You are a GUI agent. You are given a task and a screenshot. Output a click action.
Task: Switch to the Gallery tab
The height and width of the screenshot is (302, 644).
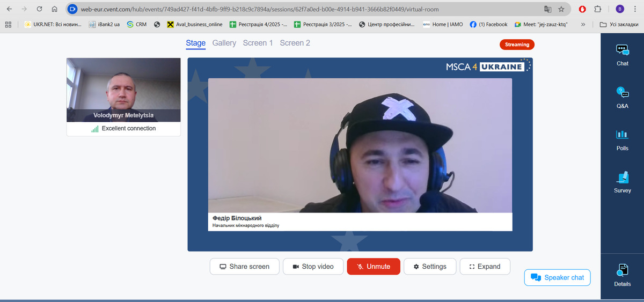(224, 43)
